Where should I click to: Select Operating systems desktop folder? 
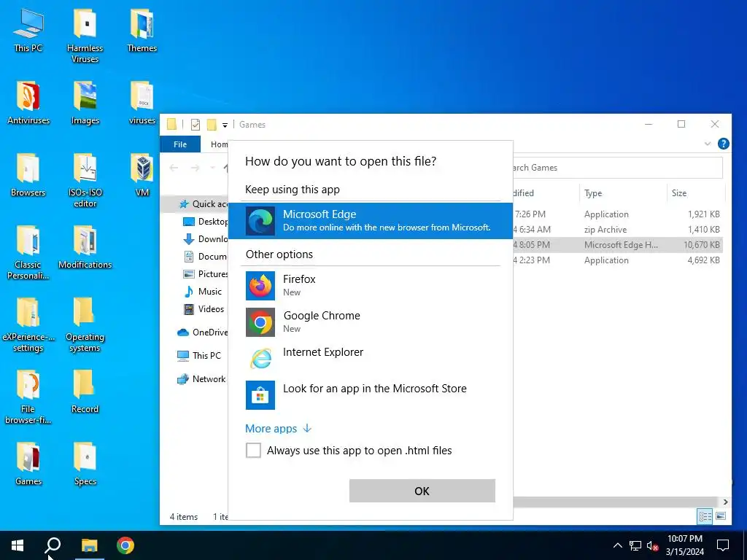point(85,325)
